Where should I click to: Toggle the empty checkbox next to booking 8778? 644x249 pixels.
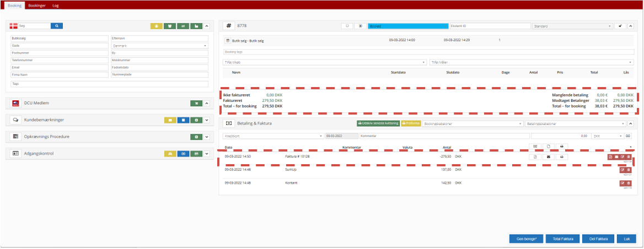348,26
